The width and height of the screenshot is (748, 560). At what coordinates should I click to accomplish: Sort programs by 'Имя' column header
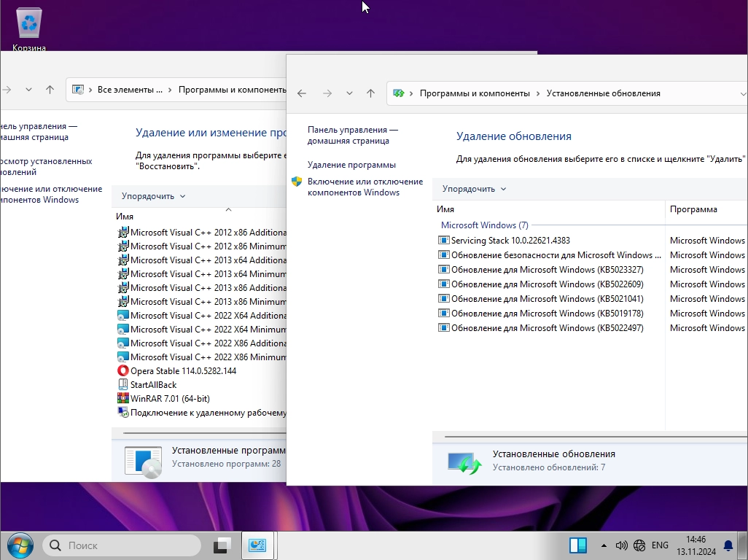125,217
